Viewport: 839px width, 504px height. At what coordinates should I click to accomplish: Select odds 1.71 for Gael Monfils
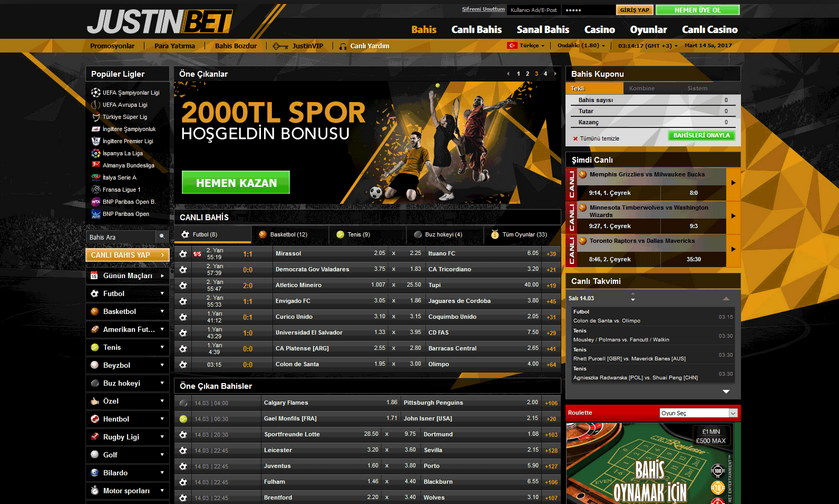click(x=392, y=418)
